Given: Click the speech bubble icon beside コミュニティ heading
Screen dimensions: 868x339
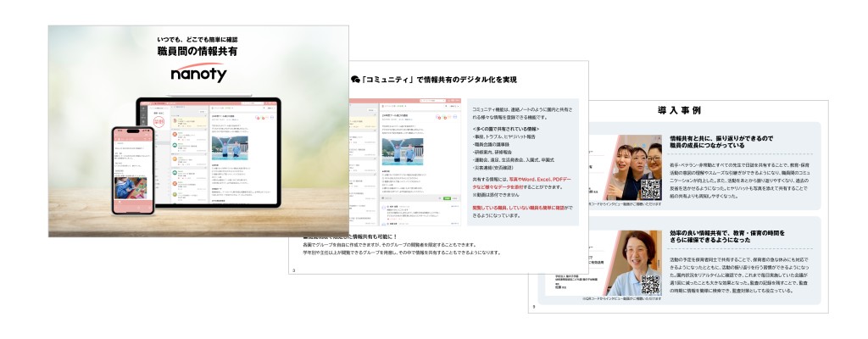Looking at the screenshot, I should coord(355,80).
